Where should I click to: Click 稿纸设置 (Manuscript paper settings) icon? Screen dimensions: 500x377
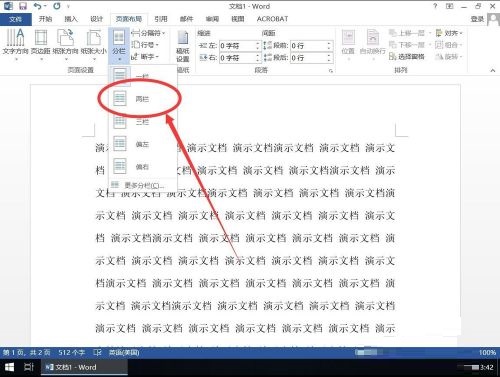(183, 46)
